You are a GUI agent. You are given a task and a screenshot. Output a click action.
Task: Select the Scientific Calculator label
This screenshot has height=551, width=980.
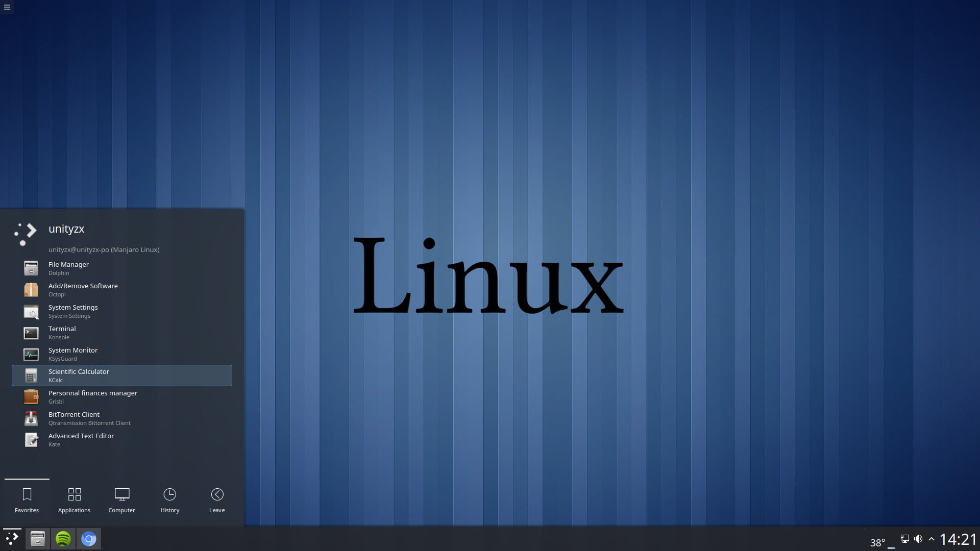click(79, 371)
